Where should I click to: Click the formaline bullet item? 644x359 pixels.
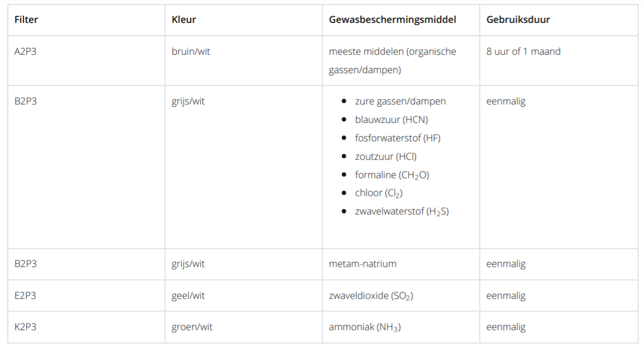pos(392,175)
